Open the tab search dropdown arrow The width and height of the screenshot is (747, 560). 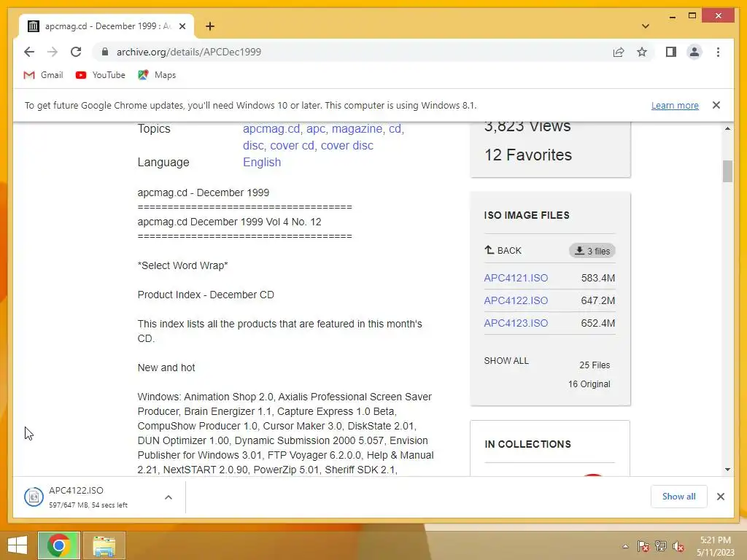coord(645,26)
